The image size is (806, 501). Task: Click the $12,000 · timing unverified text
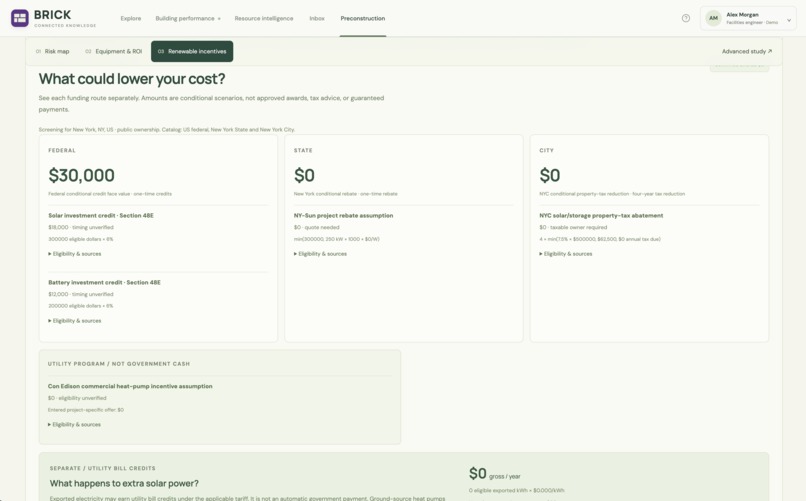pyautogui.click(x=81, y=294)
